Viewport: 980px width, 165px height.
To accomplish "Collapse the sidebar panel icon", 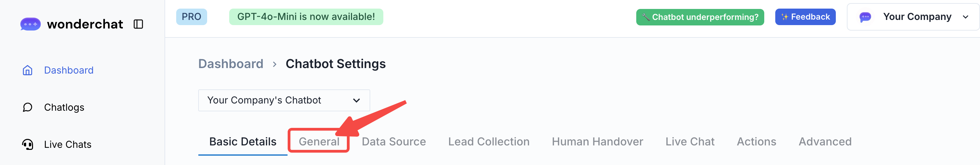I will point(138,24).
